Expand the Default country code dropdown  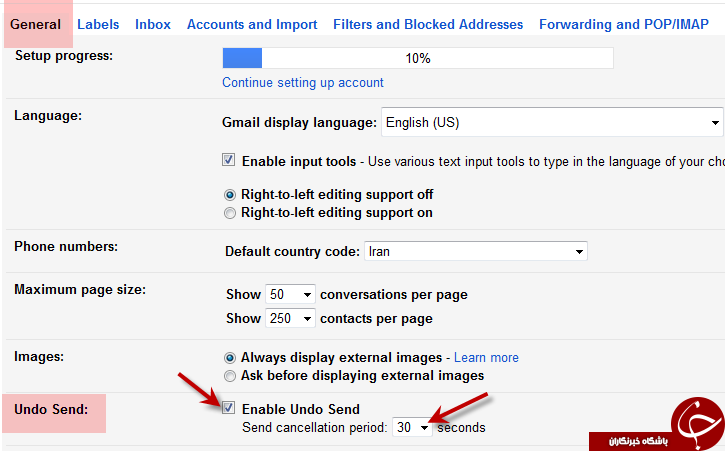(476, 251)
